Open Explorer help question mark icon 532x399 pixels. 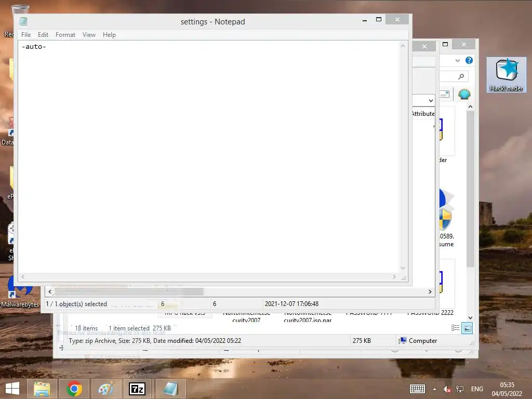click(469, 60)
